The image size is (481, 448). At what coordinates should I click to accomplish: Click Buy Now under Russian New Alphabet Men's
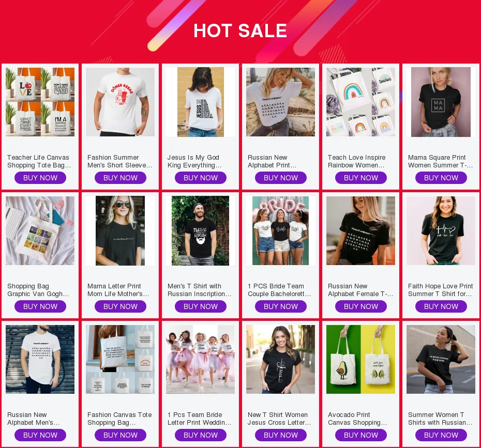40,435
